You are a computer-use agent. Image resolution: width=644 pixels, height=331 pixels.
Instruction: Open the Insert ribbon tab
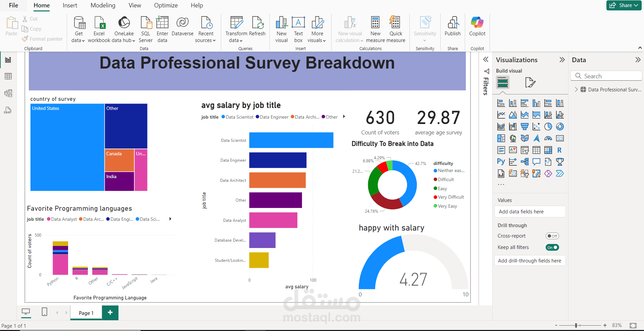coord(70,5)
